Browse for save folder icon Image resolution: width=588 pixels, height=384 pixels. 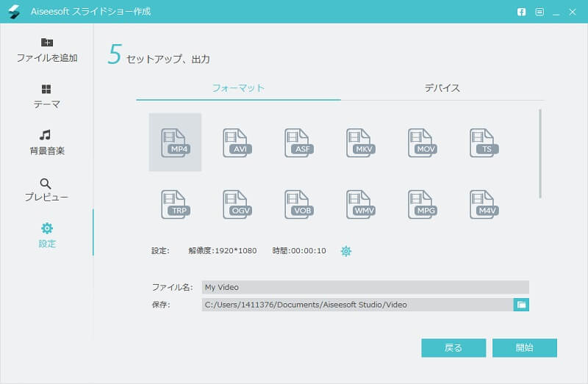[521, 305]
